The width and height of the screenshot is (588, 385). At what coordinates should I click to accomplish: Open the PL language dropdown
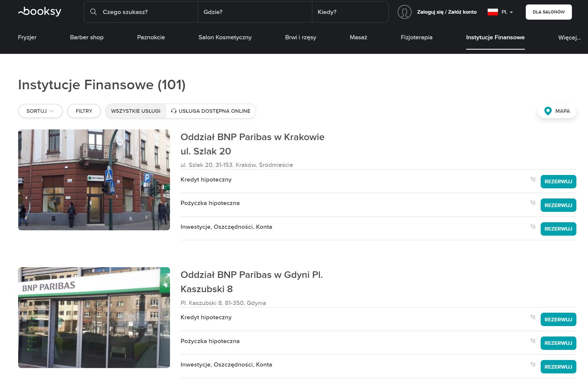507,12
